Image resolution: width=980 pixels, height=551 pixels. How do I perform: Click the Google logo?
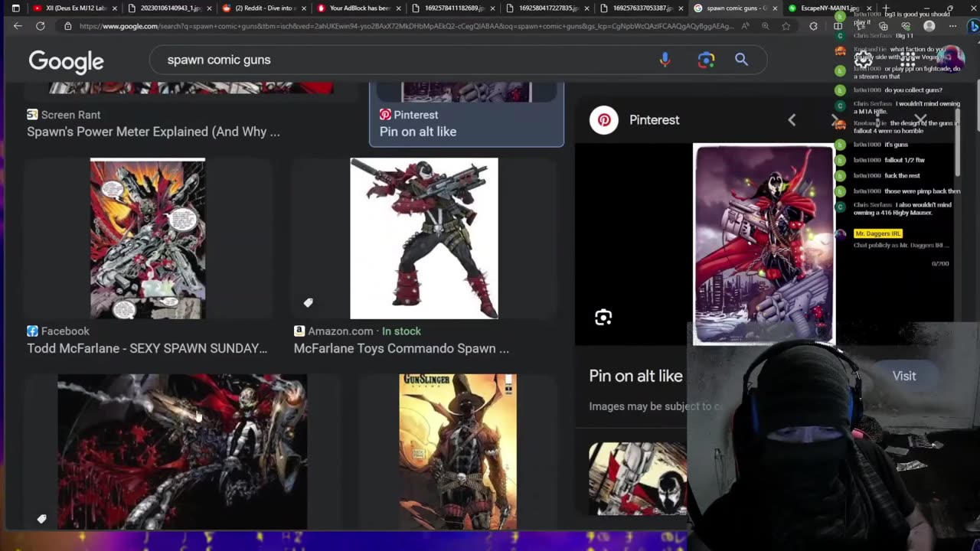(x=66, y=61)
